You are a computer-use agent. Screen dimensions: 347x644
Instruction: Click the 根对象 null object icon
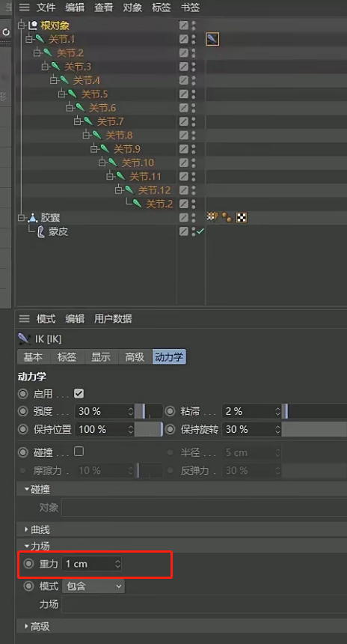point(33,25)
